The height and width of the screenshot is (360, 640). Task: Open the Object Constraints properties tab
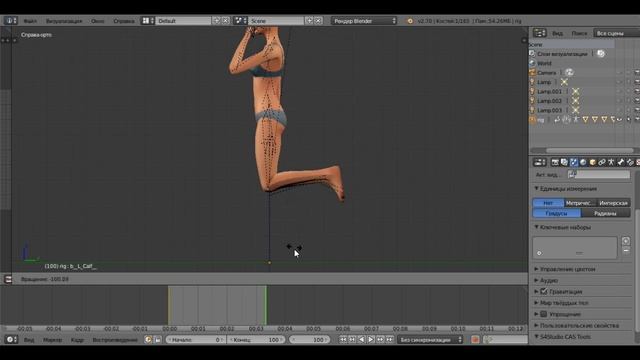coord(602,162)
